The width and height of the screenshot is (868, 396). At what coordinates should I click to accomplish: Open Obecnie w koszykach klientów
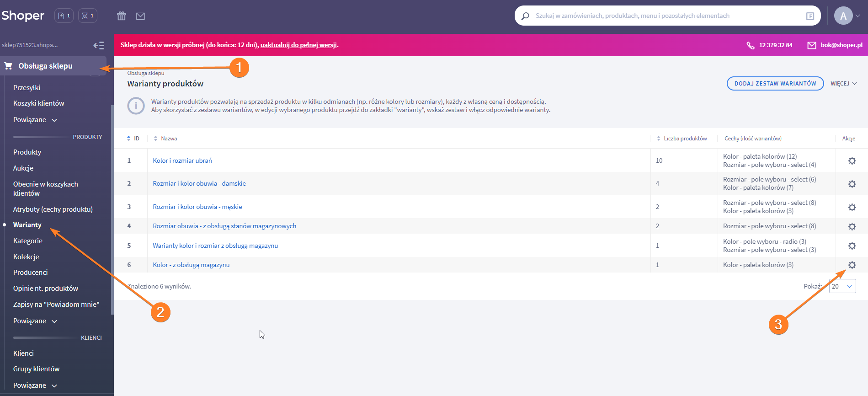(x=46, y=189)
